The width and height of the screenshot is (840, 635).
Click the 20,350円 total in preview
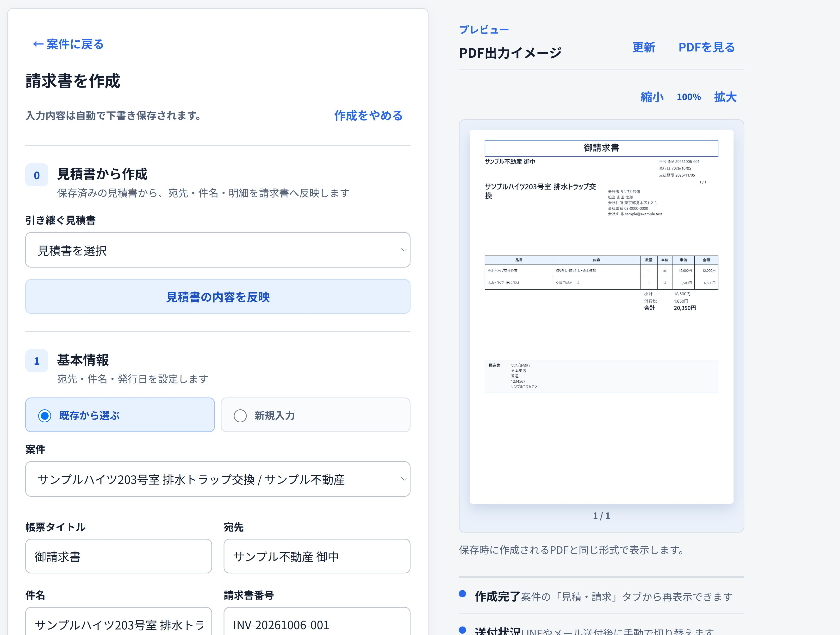tap(685, 308)
